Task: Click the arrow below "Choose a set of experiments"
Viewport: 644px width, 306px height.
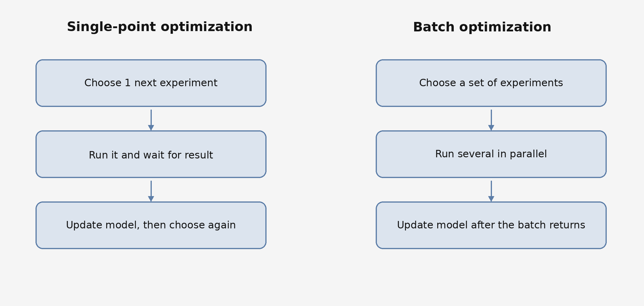Action: 491,119
